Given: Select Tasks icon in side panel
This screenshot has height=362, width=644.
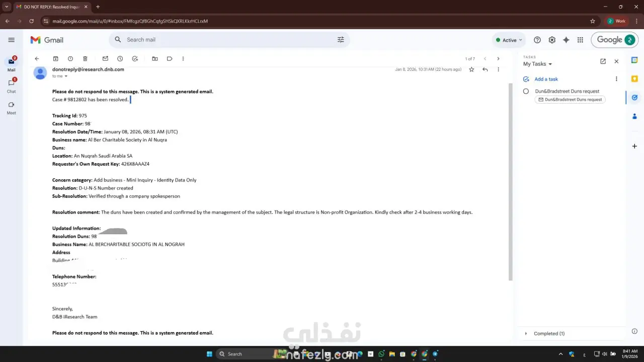Looking at the screenshot, I should pyautogui.click(x=634, y=98).
